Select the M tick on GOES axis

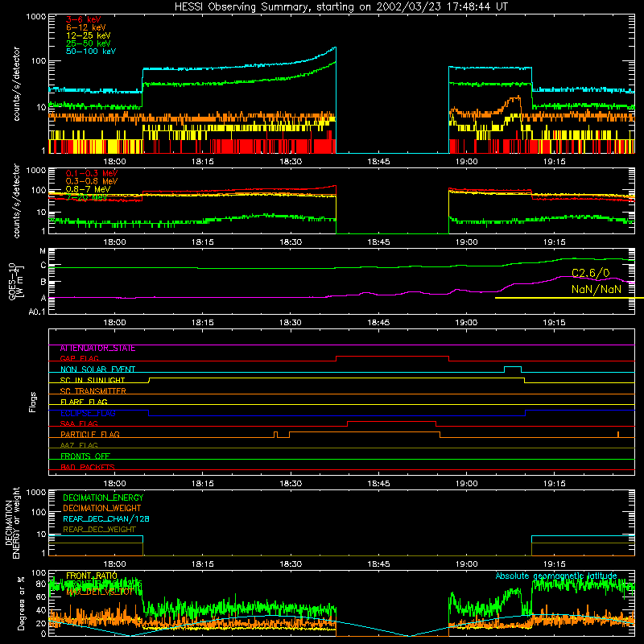pyautogui.click(x=43, y=251)
